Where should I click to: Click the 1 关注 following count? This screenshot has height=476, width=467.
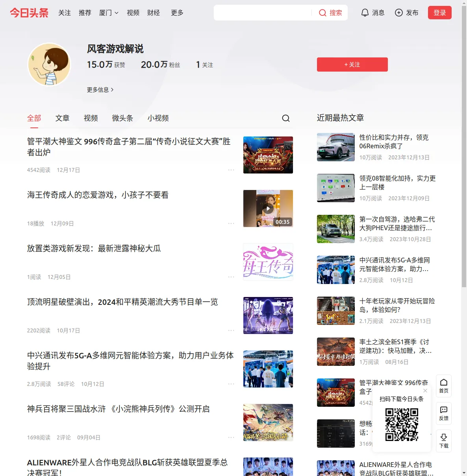pyautogui.click(x=205, y=65)
